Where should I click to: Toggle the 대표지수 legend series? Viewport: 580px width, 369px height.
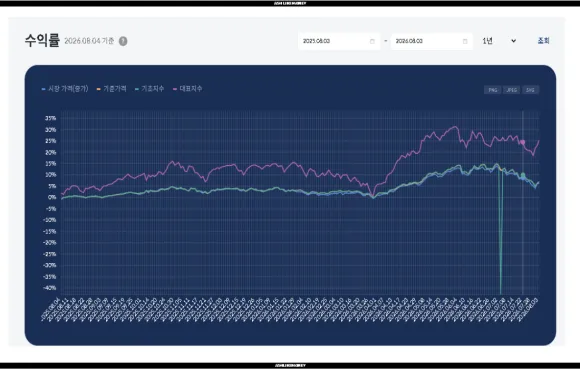click(188, 89)
